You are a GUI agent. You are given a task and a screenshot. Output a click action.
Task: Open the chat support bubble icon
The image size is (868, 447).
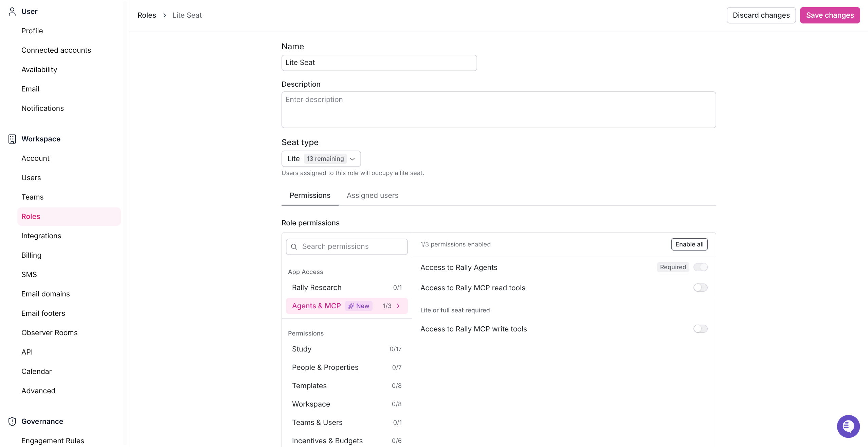click(x=848, y=426)
